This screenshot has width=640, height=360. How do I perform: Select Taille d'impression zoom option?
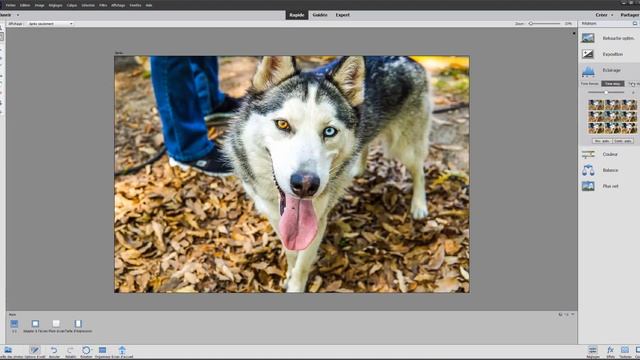click(x=78, y=326)
